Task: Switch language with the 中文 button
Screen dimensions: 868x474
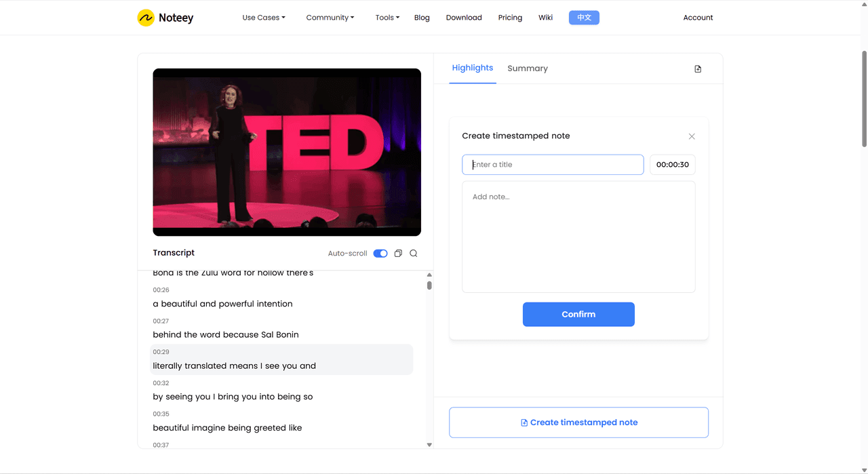Action: pos(584,18)
